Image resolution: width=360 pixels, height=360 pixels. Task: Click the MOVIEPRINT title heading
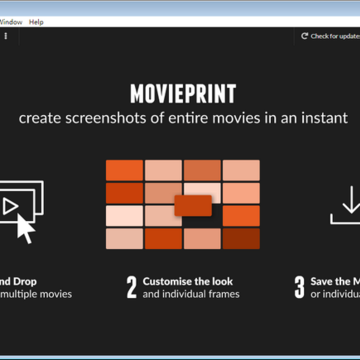(183, 93)
